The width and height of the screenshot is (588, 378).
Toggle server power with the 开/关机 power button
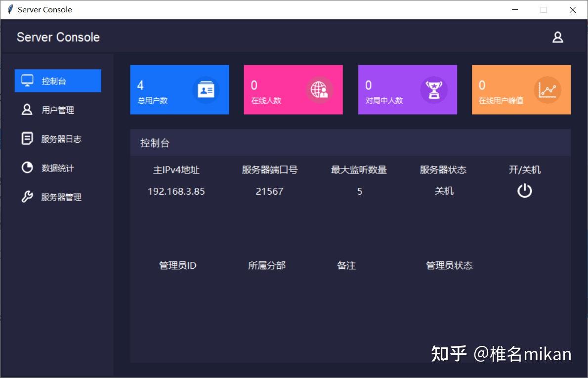tap(524, 190)
